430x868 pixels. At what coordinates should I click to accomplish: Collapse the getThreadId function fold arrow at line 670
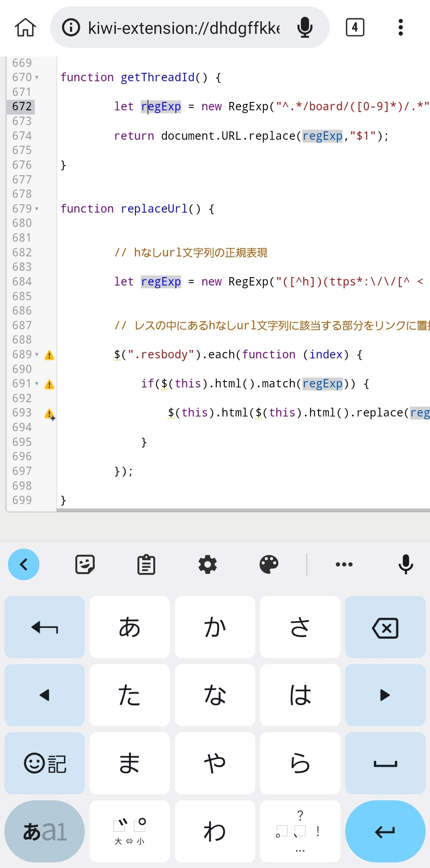[x=37, y=77]
